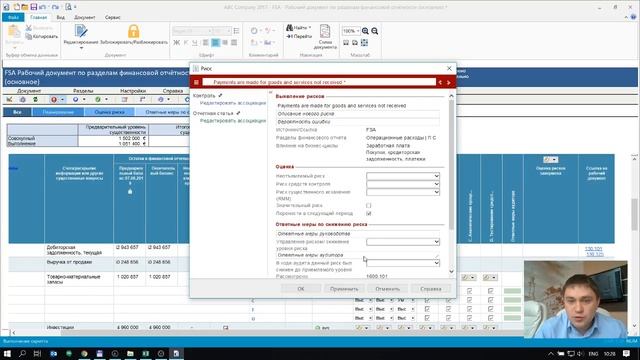The height and width of the screenshot is (360, 640).
Task: Click the Open folder icon in quick access toolbar
Action: point(25,7)
